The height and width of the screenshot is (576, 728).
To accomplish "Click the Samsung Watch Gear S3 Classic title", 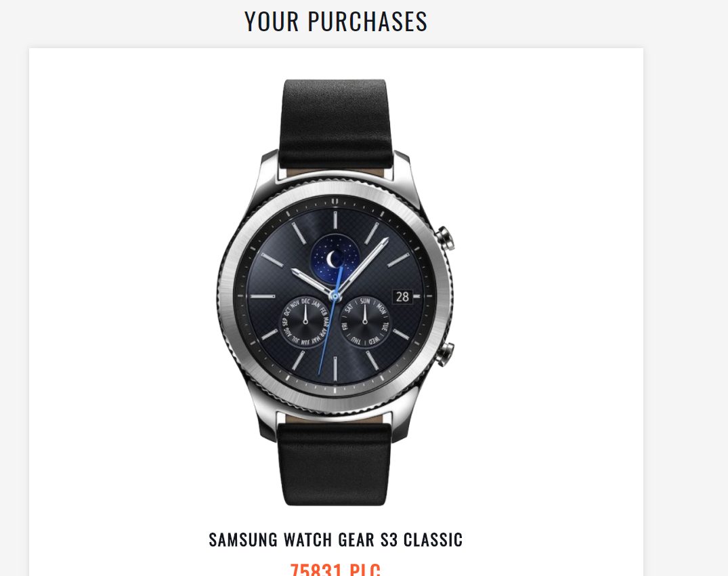I will pos(336,540).
